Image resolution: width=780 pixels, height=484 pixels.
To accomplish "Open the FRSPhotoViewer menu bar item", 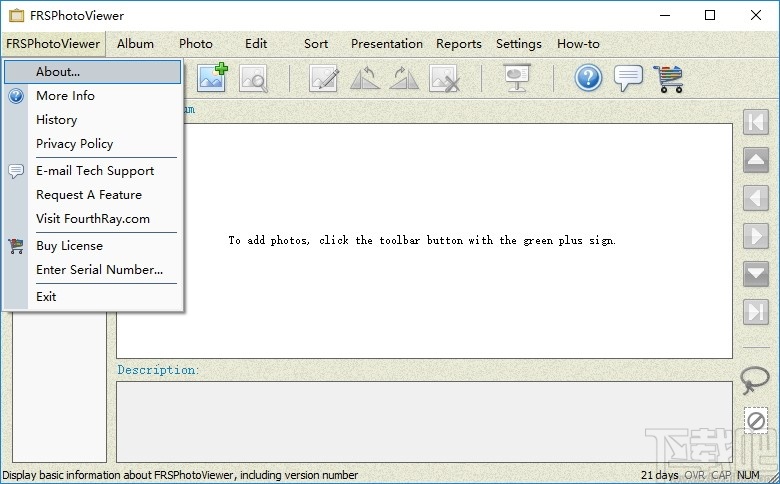I will 53,44.
